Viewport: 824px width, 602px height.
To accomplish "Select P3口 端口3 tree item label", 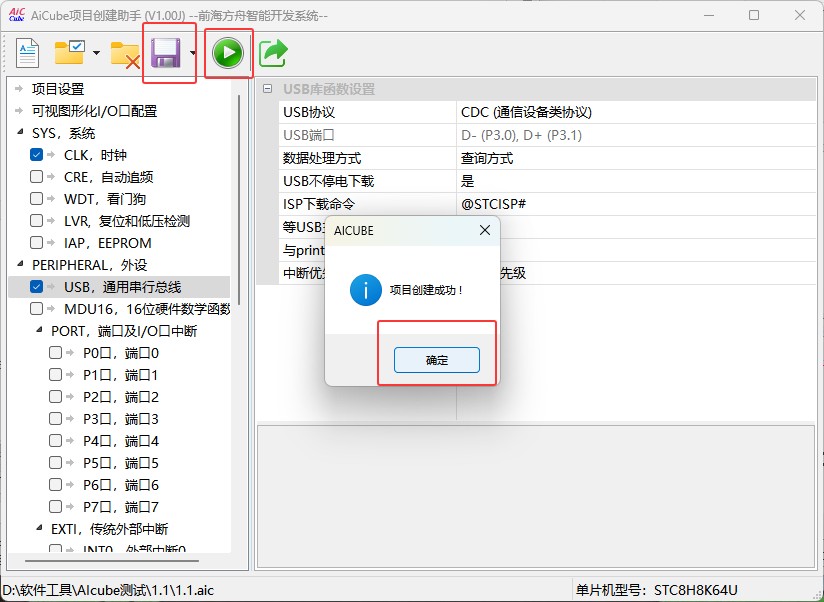I will click(x=121, y=419).
